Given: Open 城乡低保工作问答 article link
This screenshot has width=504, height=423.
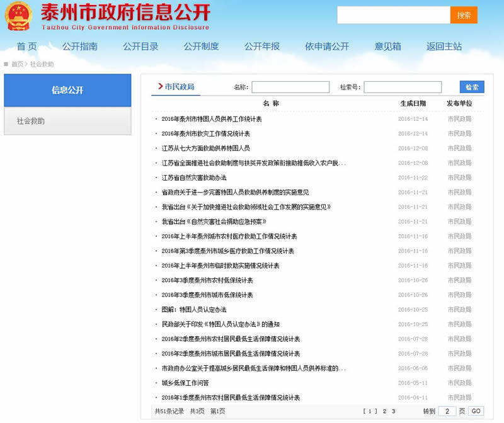Looking at the screenshot, I should coord(185,383).
